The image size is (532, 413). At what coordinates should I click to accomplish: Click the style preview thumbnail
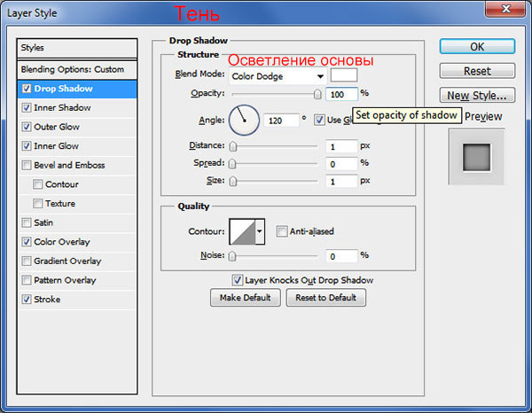click(x=476, y=156)
